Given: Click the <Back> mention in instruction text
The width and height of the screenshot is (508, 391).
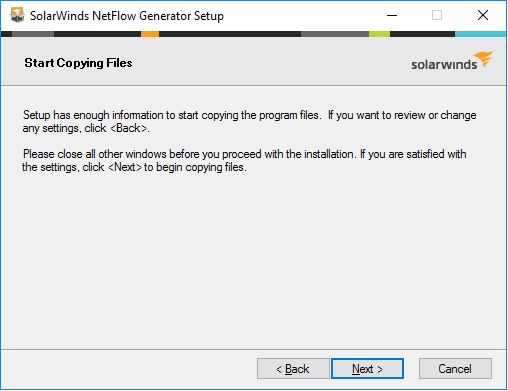Looking at the screenshot, I should tap(129, 128).
